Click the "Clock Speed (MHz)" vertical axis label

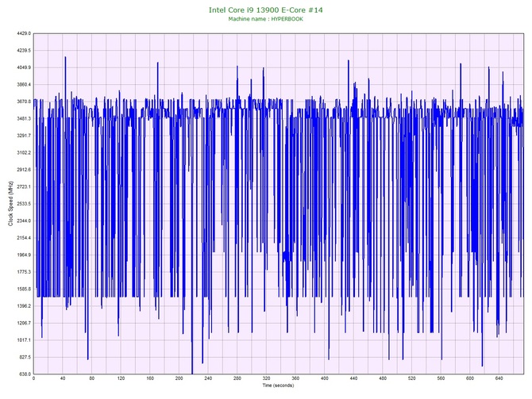click(10, 203)
